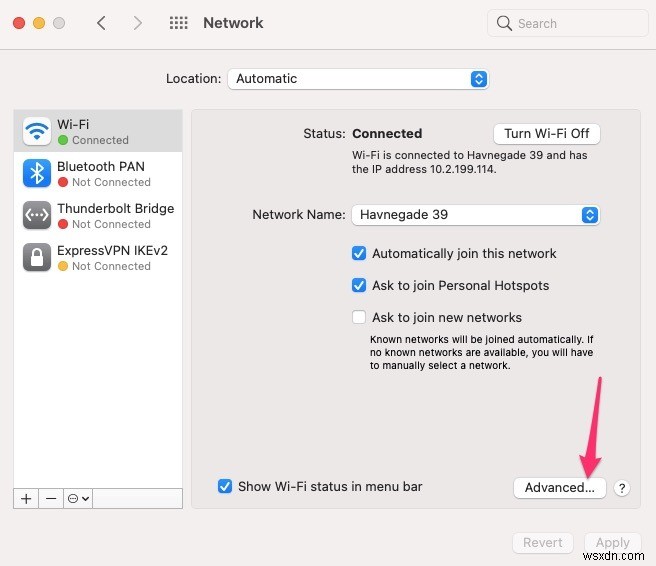Click the red close window button

coord(19,23)
